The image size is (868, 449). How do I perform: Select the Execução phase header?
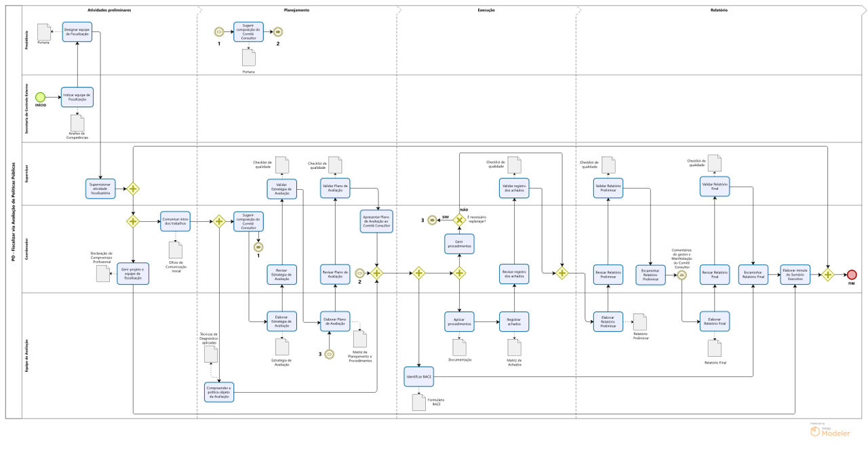point(486,10)
